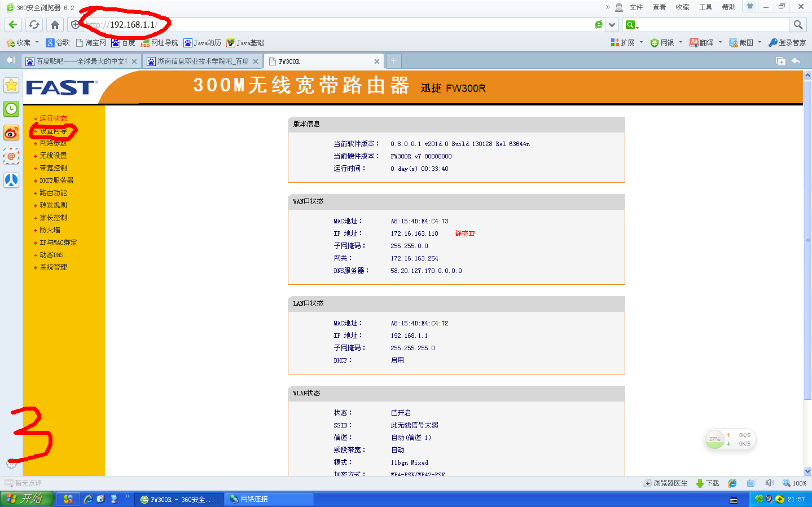The height and width of the screenshot is (507, 812).
Task: Switch to 网络连接 window on taskbar
Action: 270,499
